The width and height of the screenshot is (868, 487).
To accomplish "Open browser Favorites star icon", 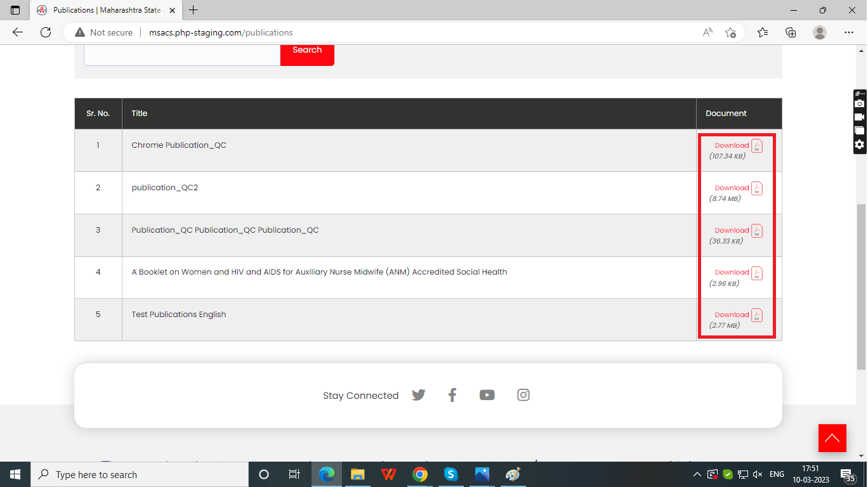I will (x=762, y=32).
